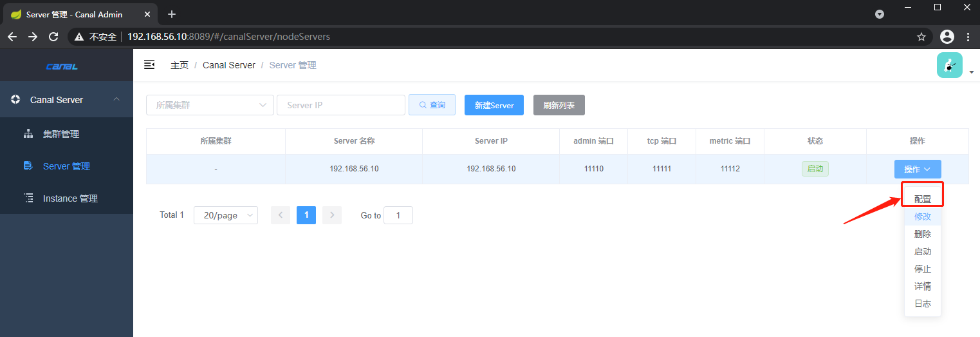Open the 20/page page size dropdown

click(226, 215)
